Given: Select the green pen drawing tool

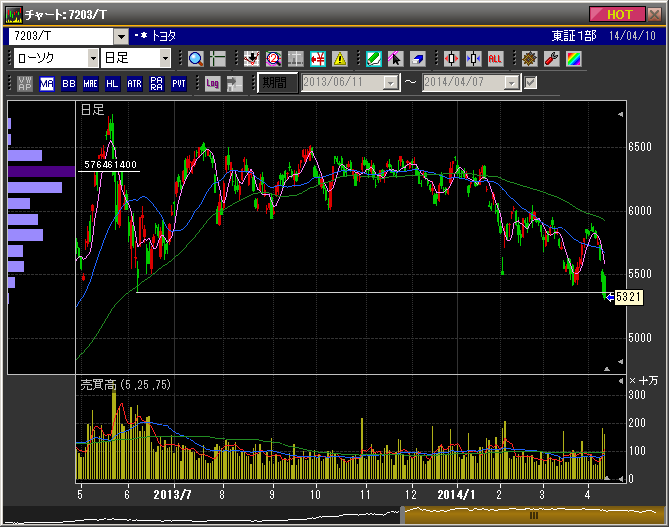Looking at the screenshot, I should pos(373,58).
